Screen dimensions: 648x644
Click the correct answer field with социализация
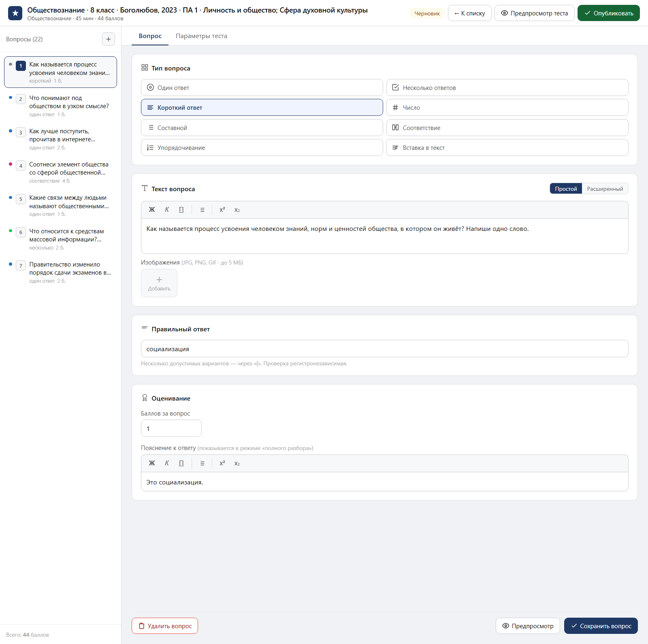tap(385, 349)
